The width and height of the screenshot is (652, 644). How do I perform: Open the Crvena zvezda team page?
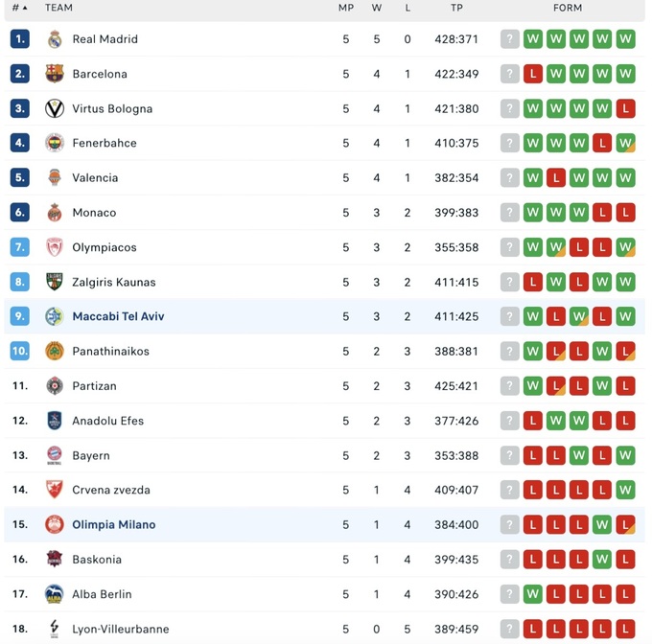click(111, 490)
